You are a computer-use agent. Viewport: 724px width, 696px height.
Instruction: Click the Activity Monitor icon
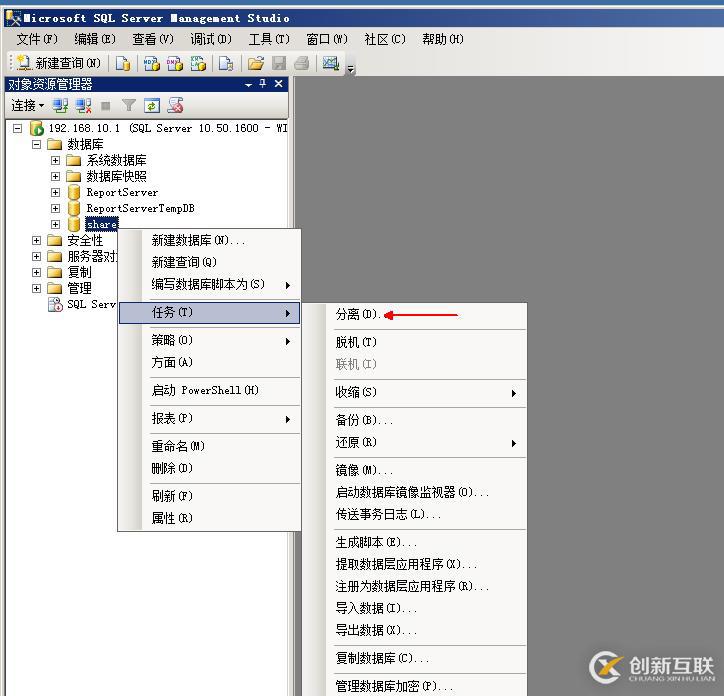(331, 63)
